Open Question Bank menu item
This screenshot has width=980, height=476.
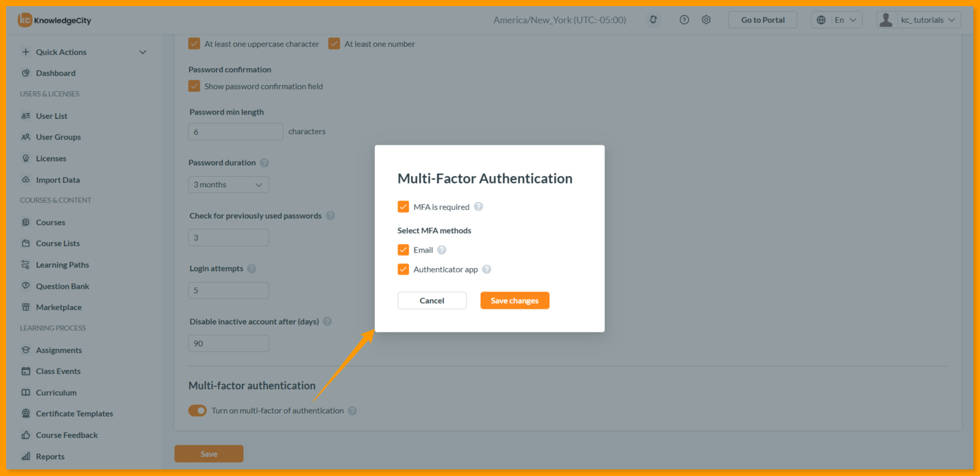tap(62, 286)
